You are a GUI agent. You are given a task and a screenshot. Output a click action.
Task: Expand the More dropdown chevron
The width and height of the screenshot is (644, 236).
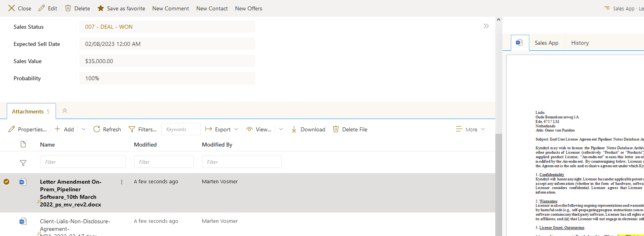[483, 129]
